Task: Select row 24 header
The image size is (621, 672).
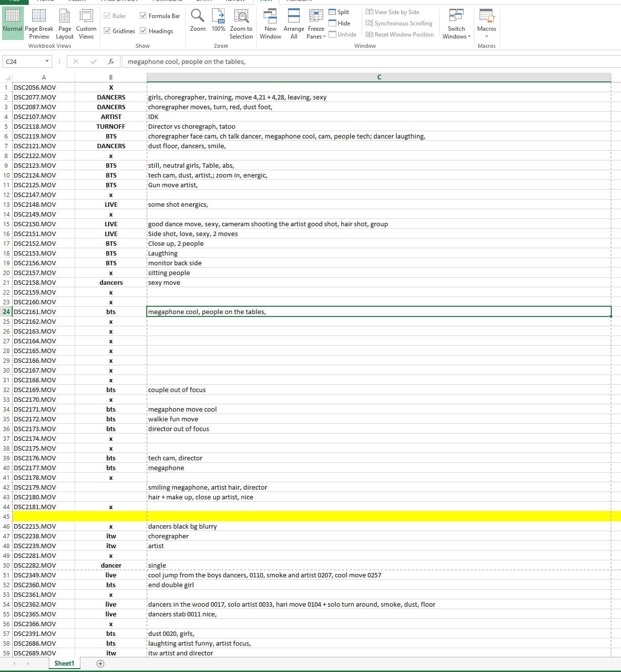Action: tap(6, 312)
